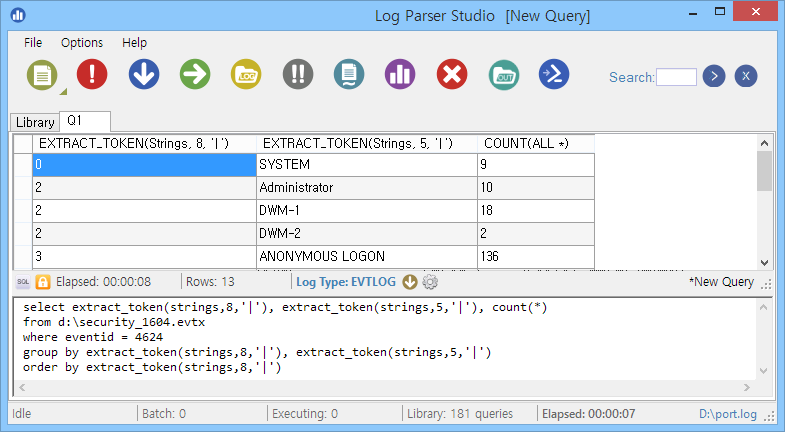Click the count cell showing 136
The height and width of the screenshot is (432, 785).
(536, 256)
